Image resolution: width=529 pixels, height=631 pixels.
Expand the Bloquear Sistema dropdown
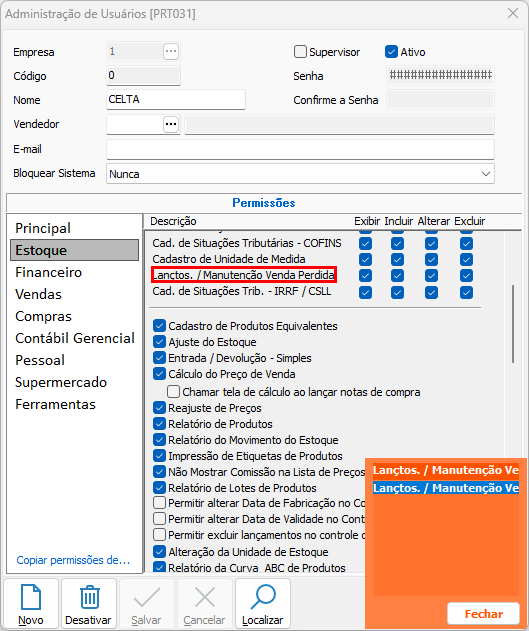[x=300, y=174]
